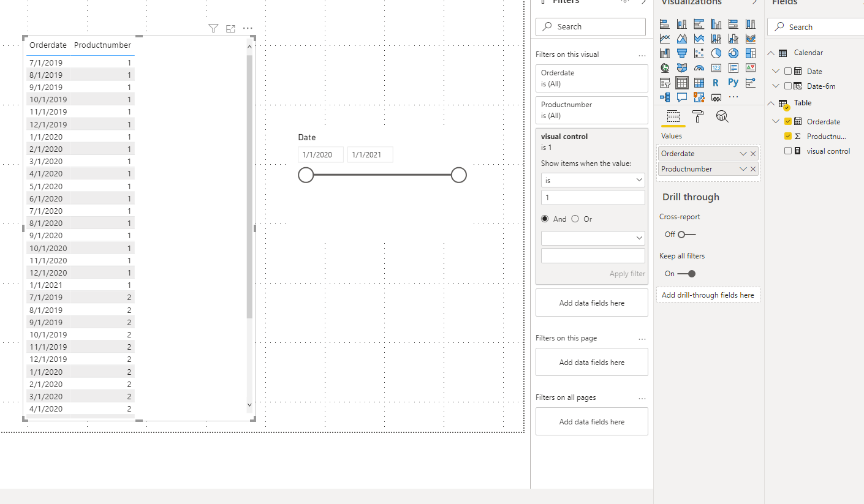Check the Date field checkbox
The image size is (864, 504).
(x=788, y=71)
